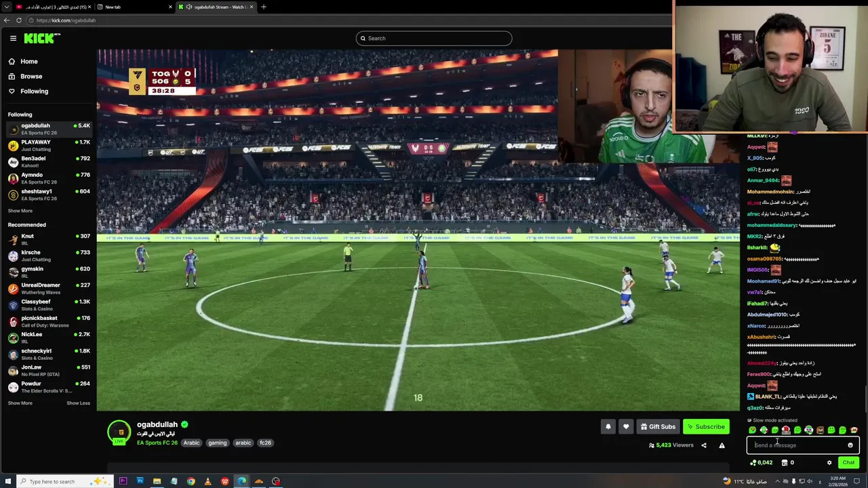Screen dimensions: 868x488
Task: Open Powdur recommended channel
Action: [x=49, y=387]
